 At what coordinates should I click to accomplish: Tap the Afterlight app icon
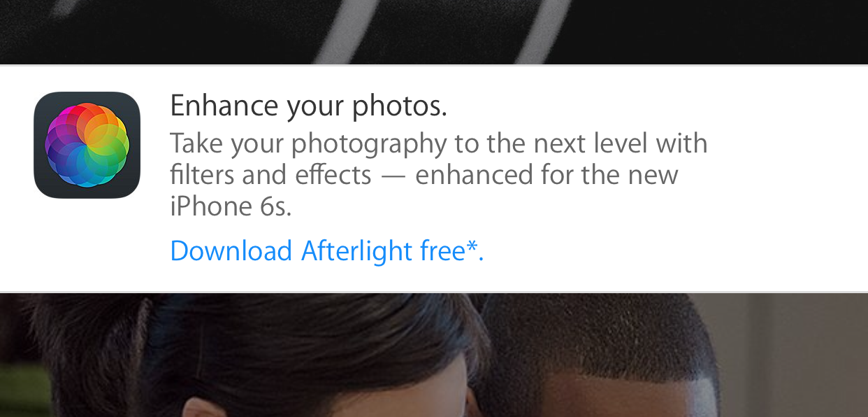click(x=87, y=145)
